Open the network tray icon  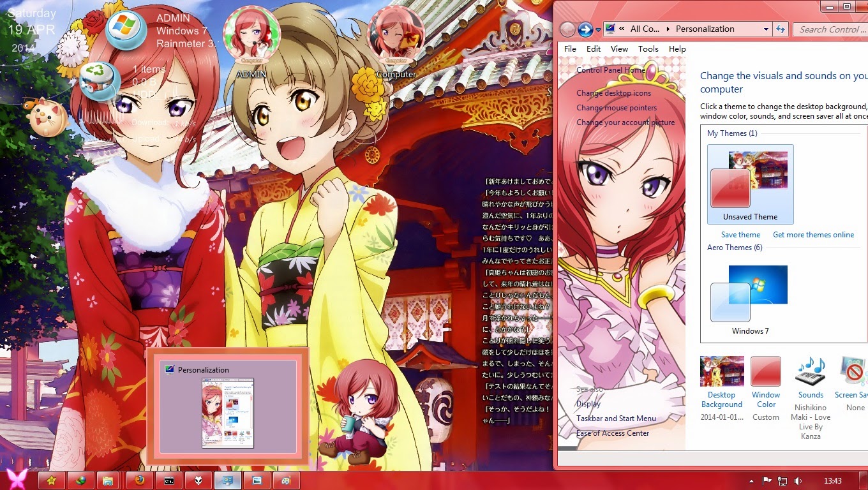(x=782, y=480)
